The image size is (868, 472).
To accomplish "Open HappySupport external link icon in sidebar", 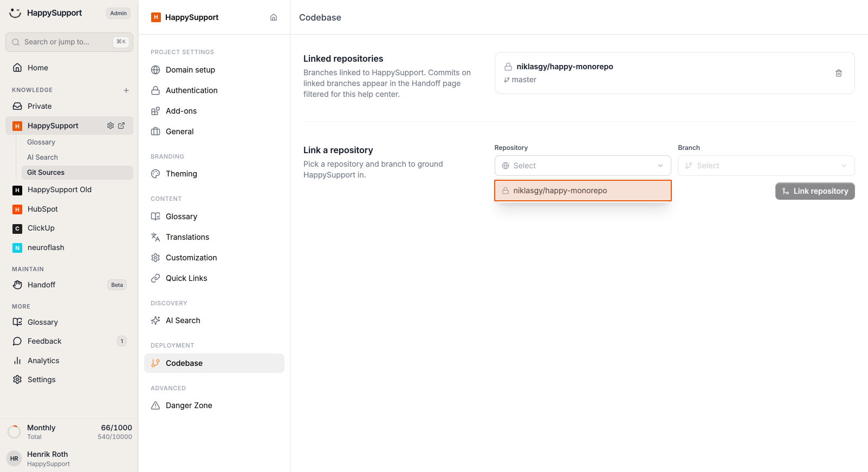I will coord(121,126).
